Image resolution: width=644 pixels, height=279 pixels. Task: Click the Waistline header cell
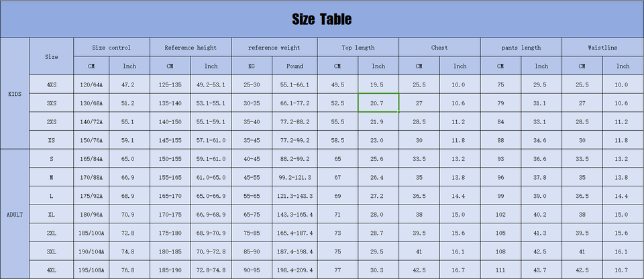click(x=602, y=48)
